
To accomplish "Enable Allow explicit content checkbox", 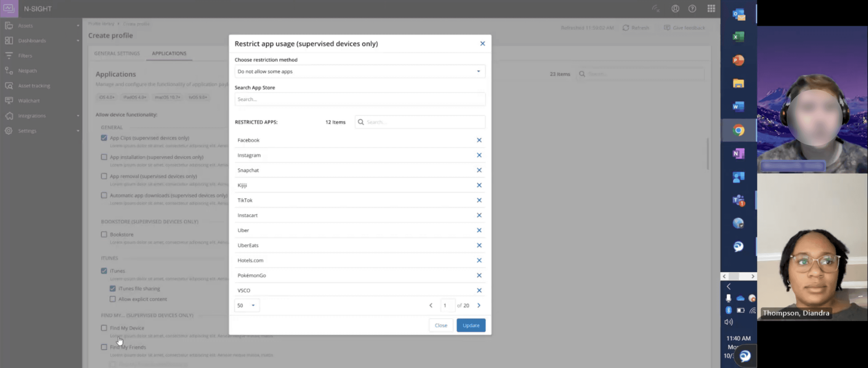I will point(113,299).
